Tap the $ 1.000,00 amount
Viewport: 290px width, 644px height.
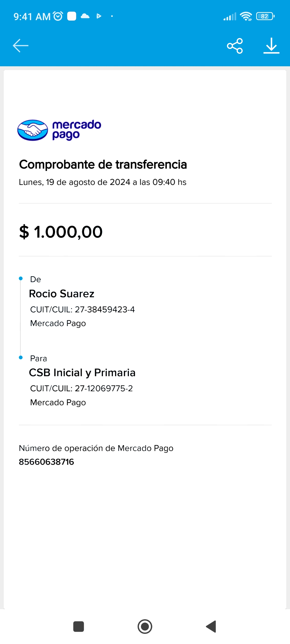61,232
